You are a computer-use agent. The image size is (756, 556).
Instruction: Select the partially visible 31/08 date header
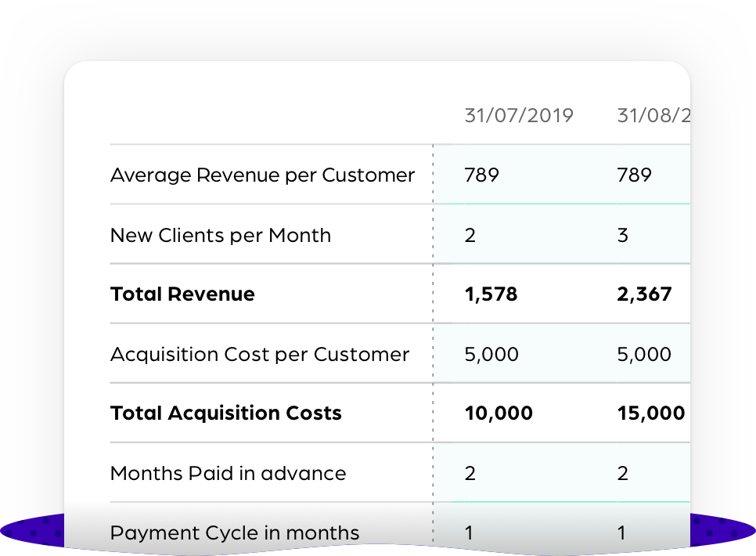(653, 115)
